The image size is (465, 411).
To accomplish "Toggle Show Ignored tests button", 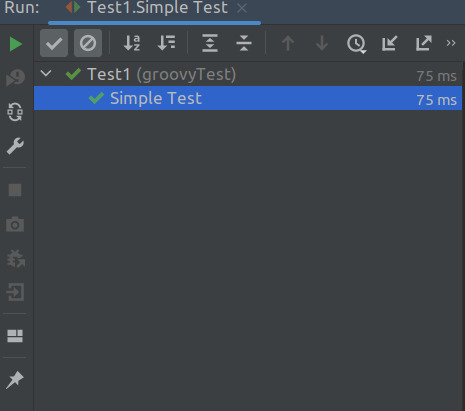I will pyautogui.click(x=88, y=43).
